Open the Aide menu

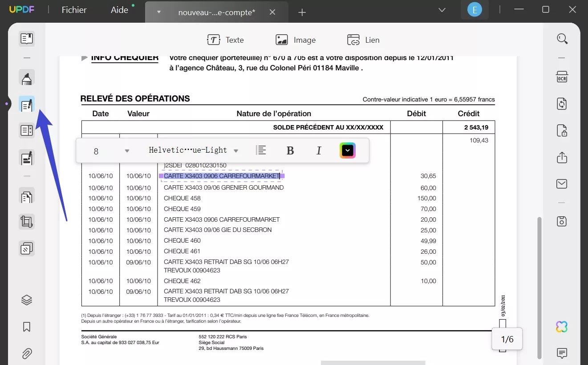coord(119,10)
